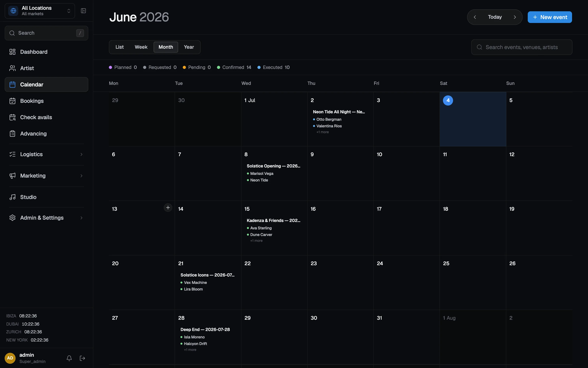Focus the sidebar Search field
The width and height of the screenshot is (588, 368).
[x=46, y=33]
